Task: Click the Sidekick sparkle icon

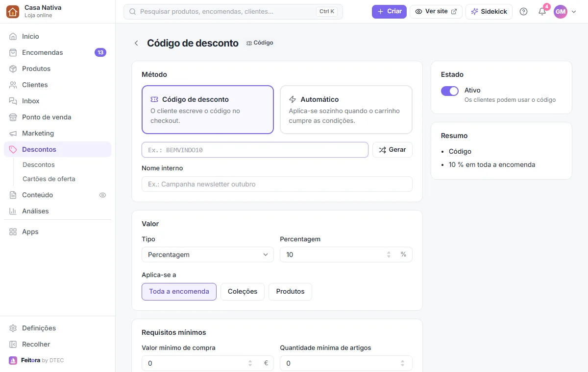Action: [x=474, y=11]
